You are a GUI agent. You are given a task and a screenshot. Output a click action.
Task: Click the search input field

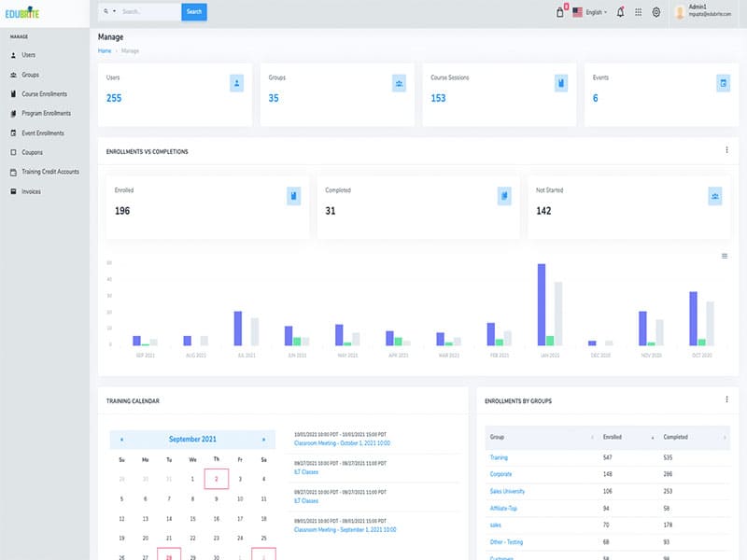tap(149, 12)
